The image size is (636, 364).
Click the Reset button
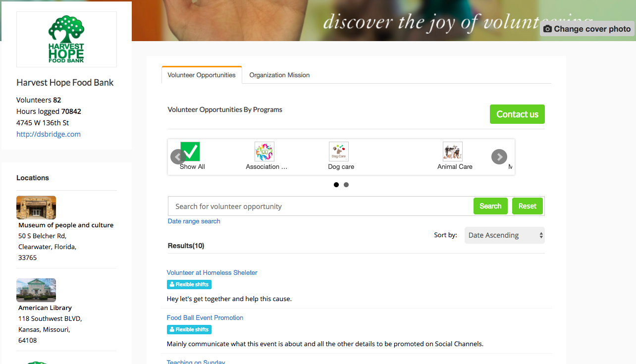pos(528,206)
